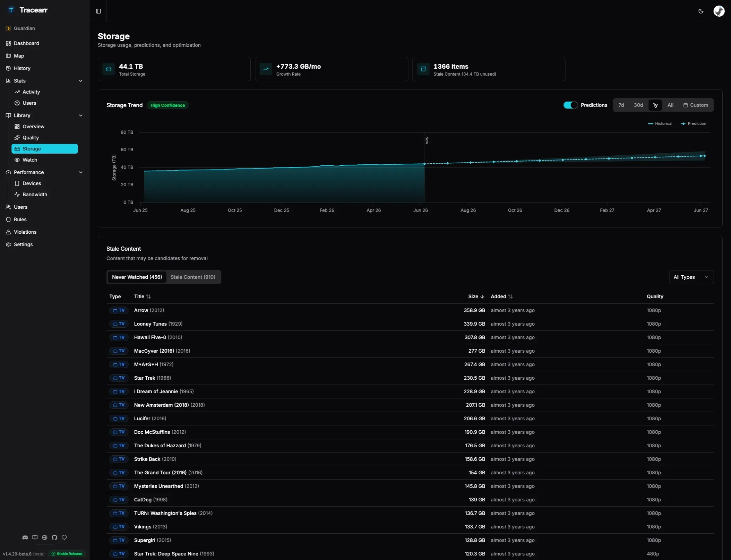
Task: Click the Stable Release badge
Action: [x=67, y=554]
